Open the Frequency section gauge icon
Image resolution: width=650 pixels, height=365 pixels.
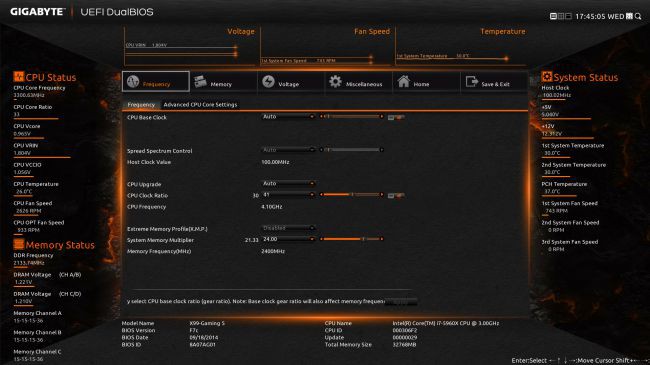tap(133, 81)
